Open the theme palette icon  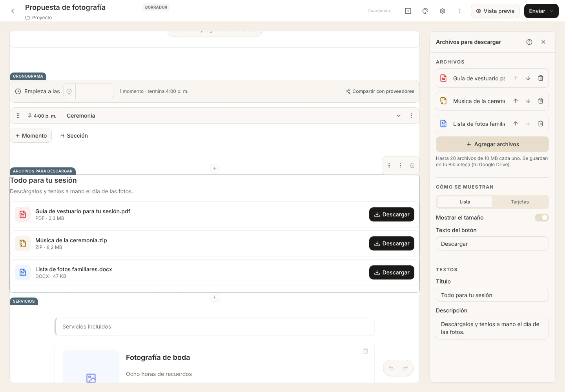point(425,11)
